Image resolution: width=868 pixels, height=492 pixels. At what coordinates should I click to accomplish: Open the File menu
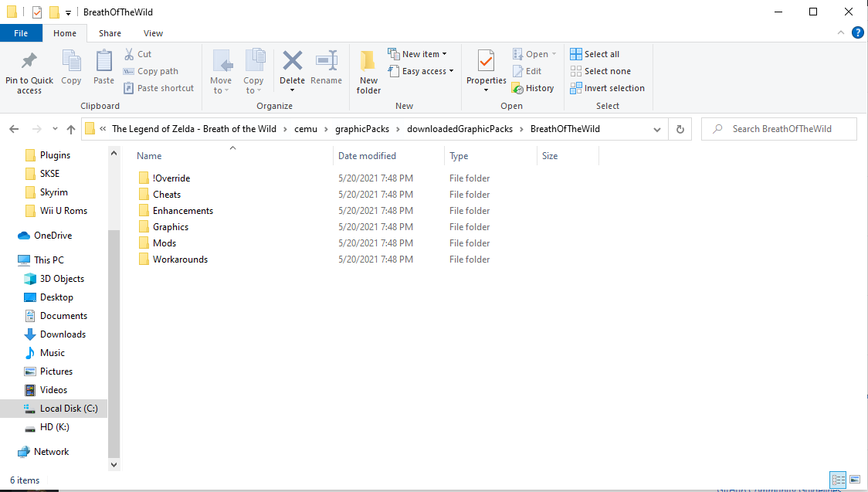(21, 33)
